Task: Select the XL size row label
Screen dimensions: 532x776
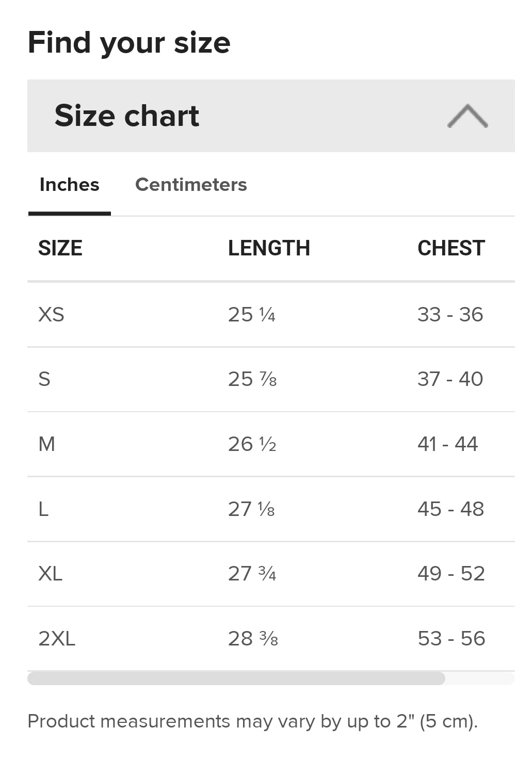Action: tap(50, 574)
